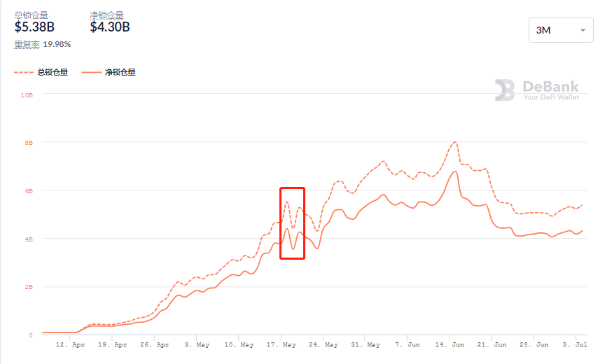Click the 7. Jun x-axis date
The width and height of the screenshot is (605, 364).
[408, 344]
